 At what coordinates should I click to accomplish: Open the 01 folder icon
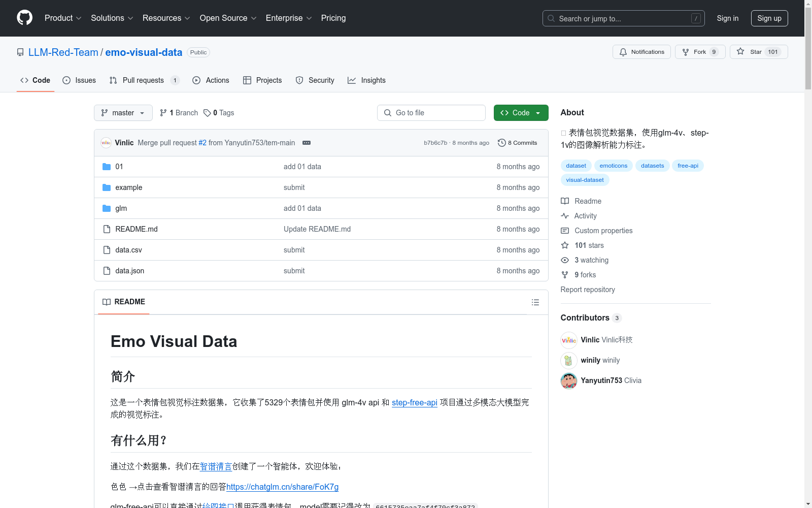click(x=107, y=167)
